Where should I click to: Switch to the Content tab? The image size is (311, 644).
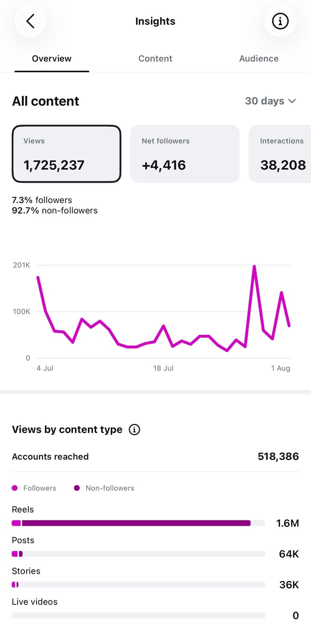click(x=155, y=58)
